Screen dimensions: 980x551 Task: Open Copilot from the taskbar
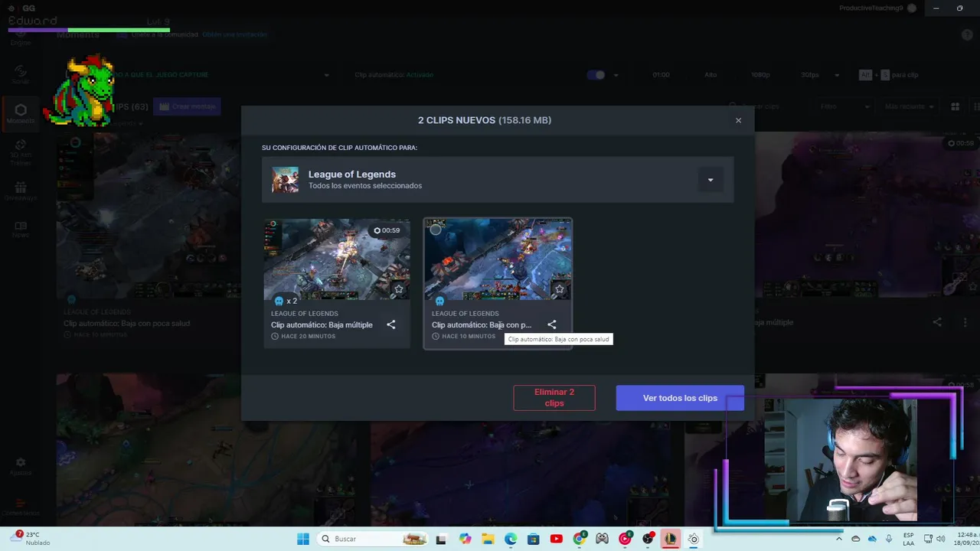(x=465, y=539)
